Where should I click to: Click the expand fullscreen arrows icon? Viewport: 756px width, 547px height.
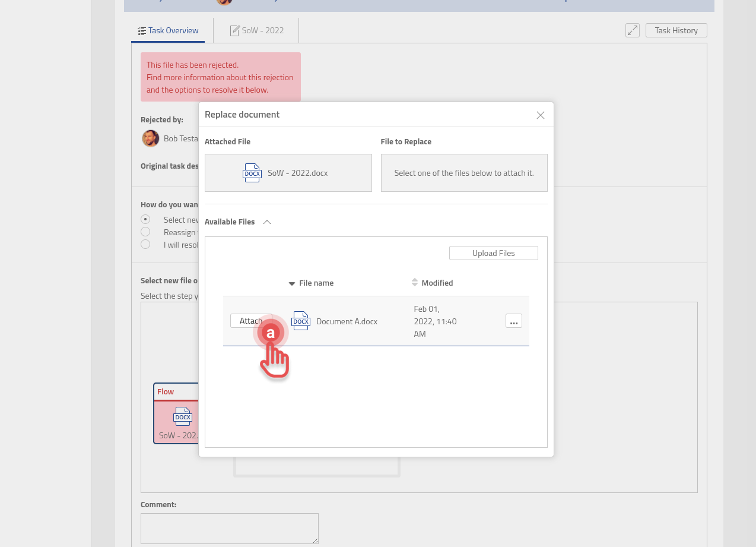point(632,30)
